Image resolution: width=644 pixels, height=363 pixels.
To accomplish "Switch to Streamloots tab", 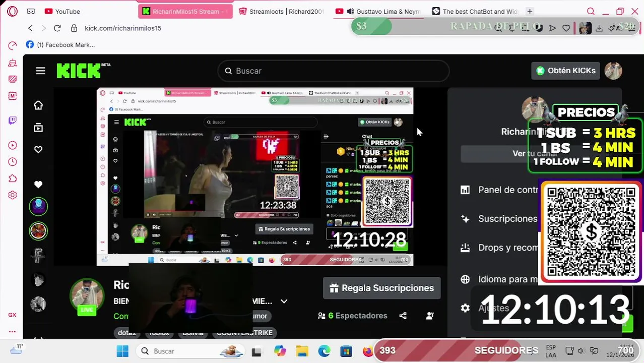I will coord(281,11).
